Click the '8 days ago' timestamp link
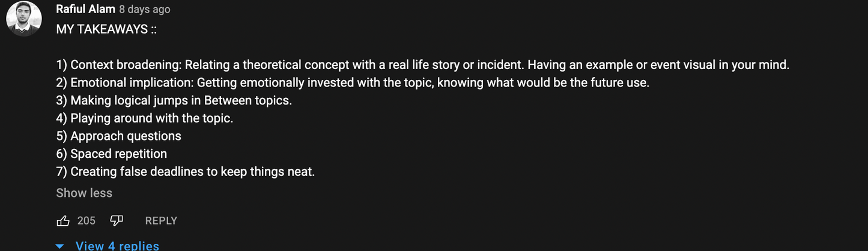Screen dimensions: 868x251 [x=144, y=10]
